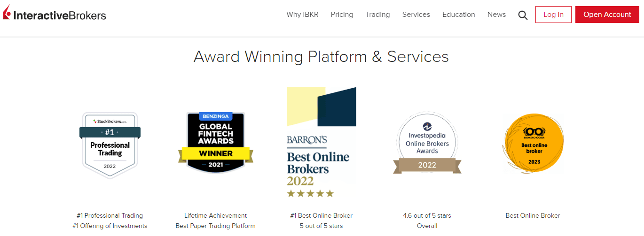Expand the Education navigation menu
This screenshot has height=236, width=644.
tap(458, 15)
